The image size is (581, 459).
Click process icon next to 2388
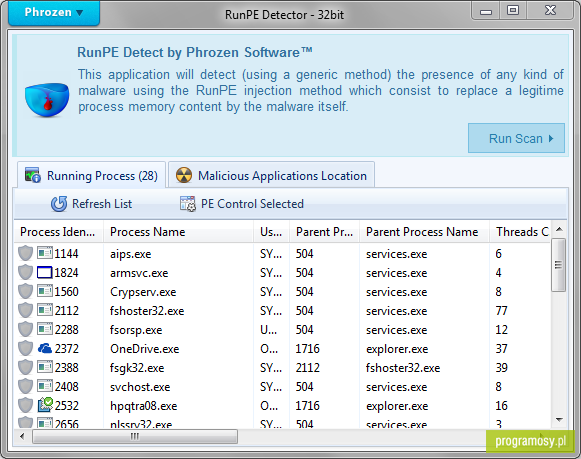(x=45, y=367)
